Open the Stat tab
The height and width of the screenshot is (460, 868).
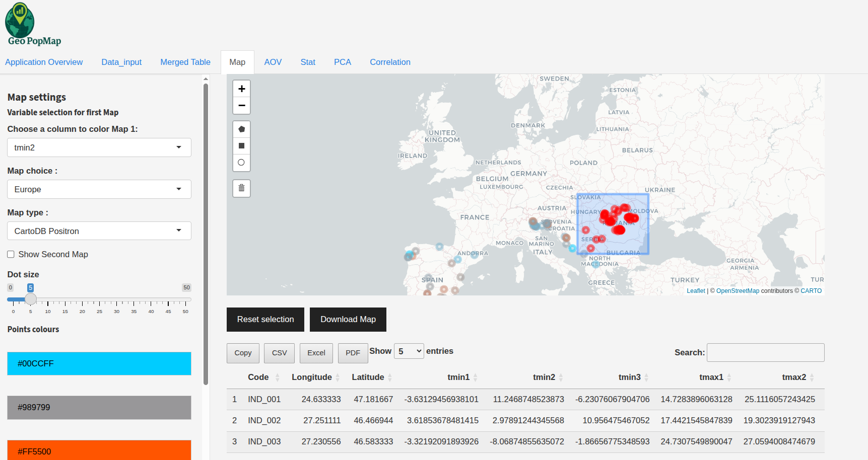click(308, 62)
